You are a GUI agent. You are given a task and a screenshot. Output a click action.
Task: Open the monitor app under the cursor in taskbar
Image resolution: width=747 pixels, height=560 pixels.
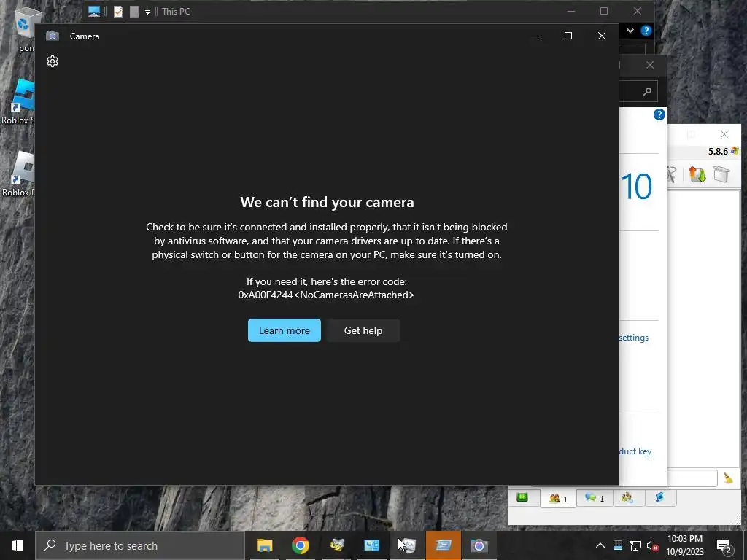[x=408, y=545]
